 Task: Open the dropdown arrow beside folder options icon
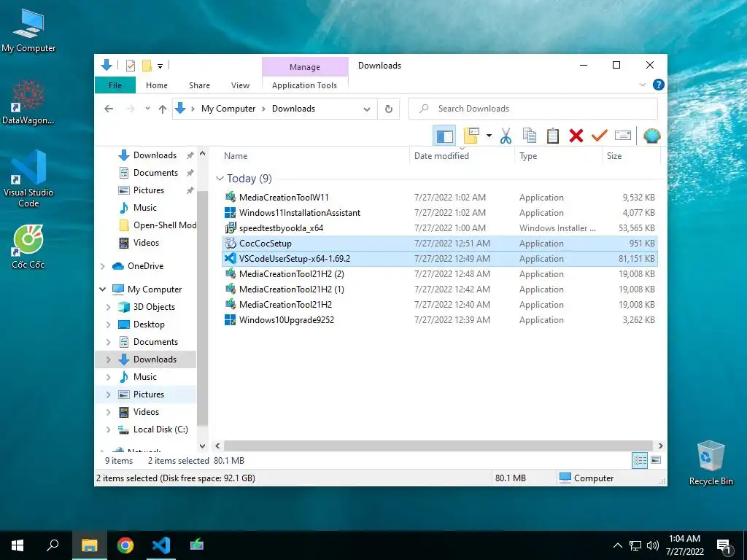pyautogui.click(x=489, y=136)
